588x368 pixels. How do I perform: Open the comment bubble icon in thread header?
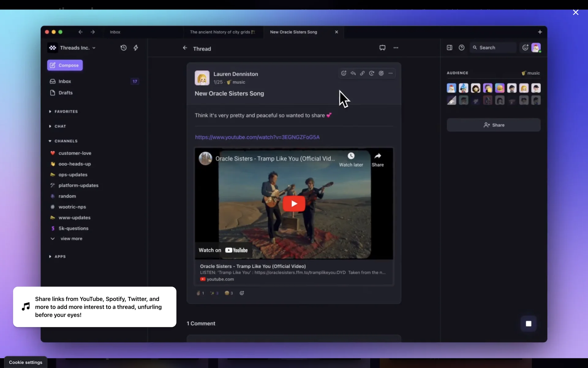tap(382, 48)
